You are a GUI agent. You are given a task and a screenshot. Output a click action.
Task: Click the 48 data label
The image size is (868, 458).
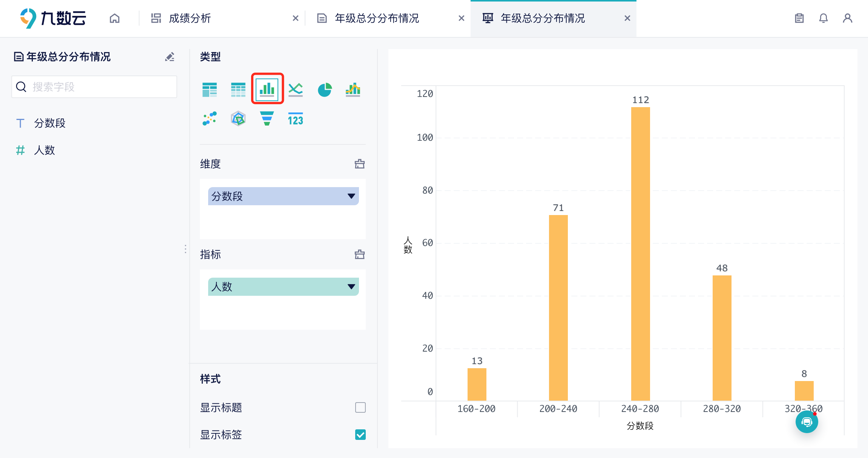(x=722, y=268)
